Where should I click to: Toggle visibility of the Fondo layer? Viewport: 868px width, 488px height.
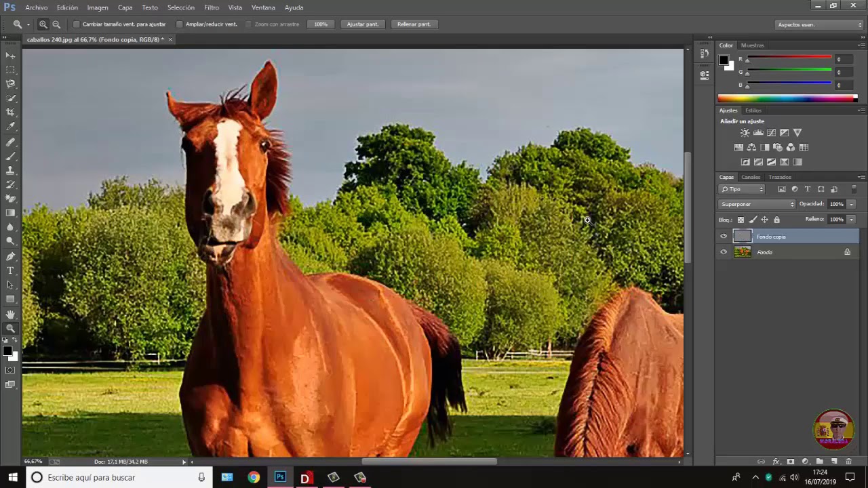tap(724, 252)
